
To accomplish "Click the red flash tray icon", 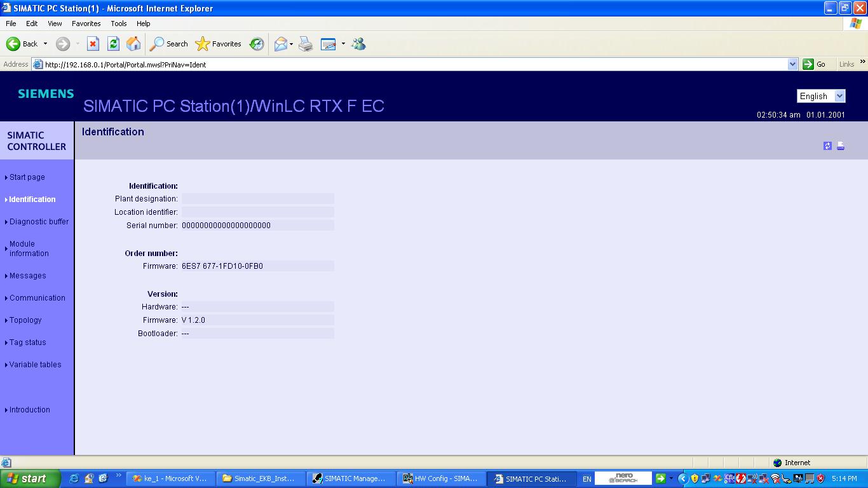I will coord(741,478).
